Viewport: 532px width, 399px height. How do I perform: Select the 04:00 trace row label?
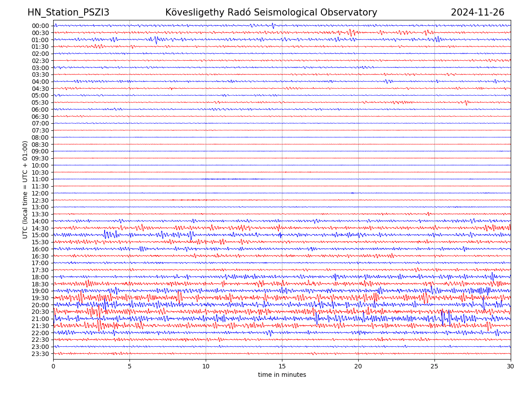[x=40, y=82]
